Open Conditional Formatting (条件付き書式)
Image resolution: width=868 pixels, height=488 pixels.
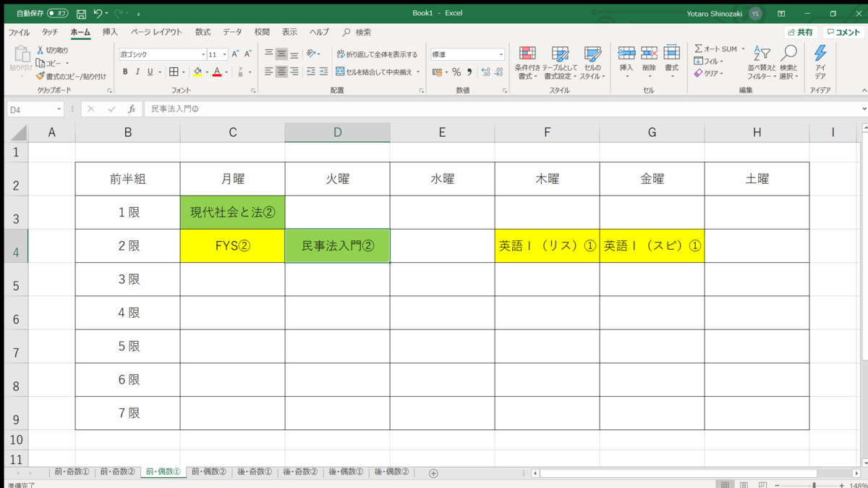(527, 63)
